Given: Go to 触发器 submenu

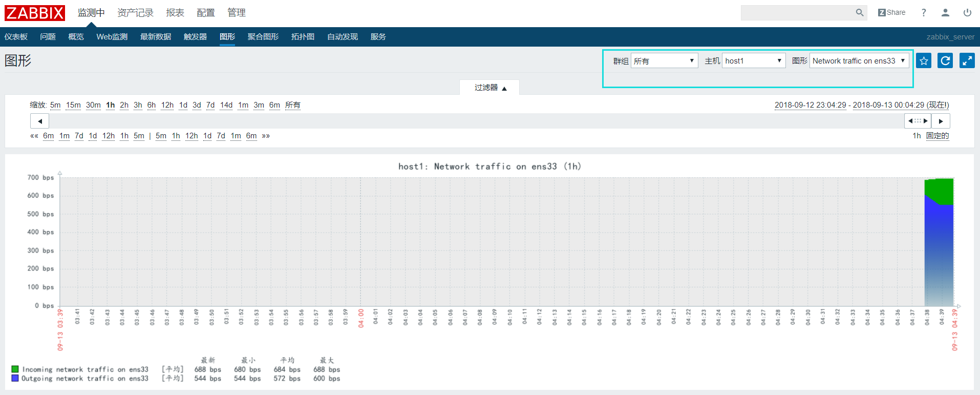Looking at the screenshot, I should coord(195,37).
